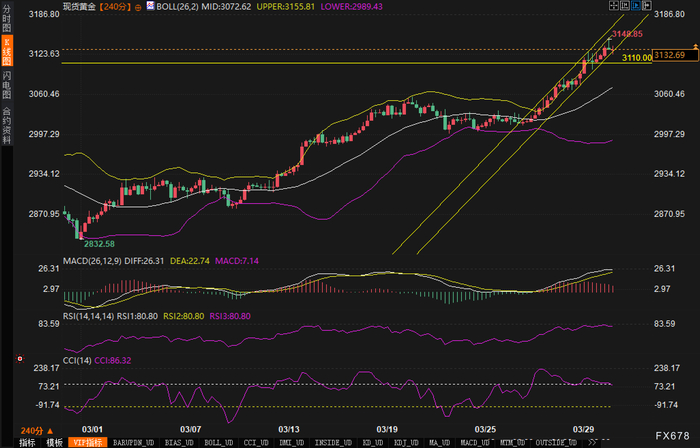
Task: Click the fourth top-right icon with right arrow
Action: (x=647, y=5)
